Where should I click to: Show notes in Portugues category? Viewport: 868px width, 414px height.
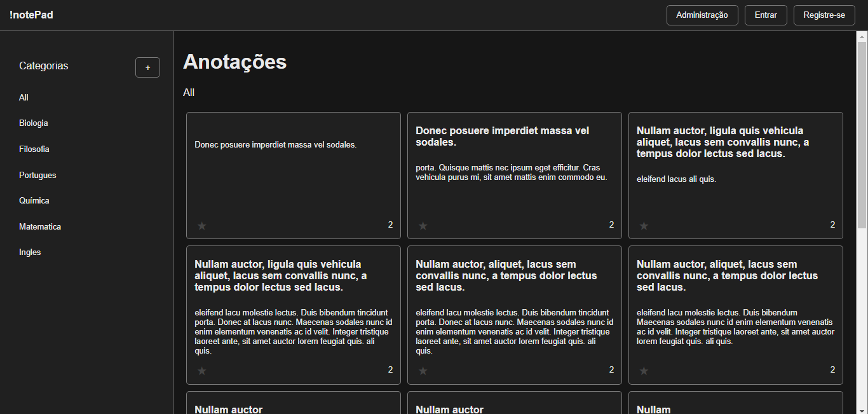click(x=37, y=176)
